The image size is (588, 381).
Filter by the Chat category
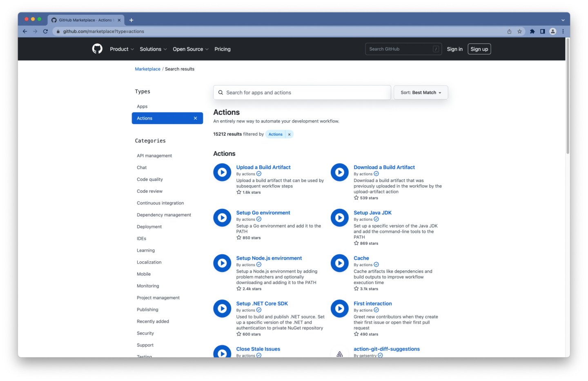(x=142, y=168)
